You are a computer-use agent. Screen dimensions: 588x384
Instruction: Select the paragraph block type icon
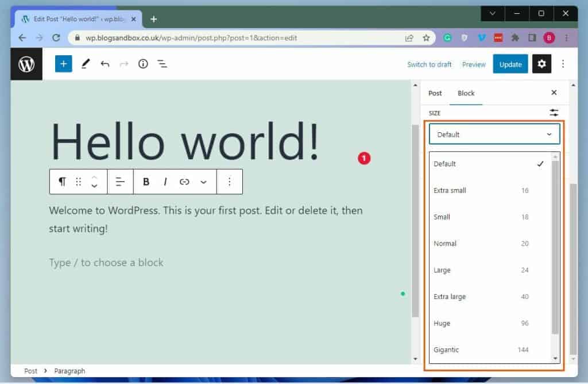click(x=62, y=182)
